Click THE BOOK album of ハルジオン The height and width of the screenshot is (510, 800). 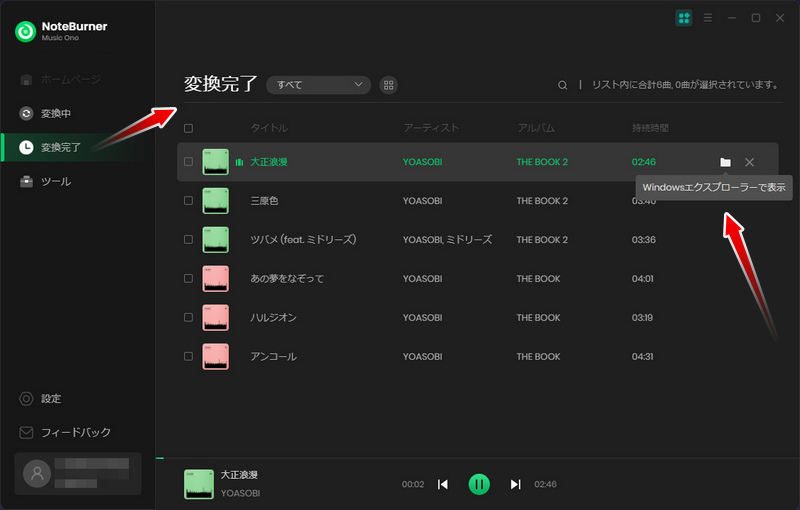[538, 317]
